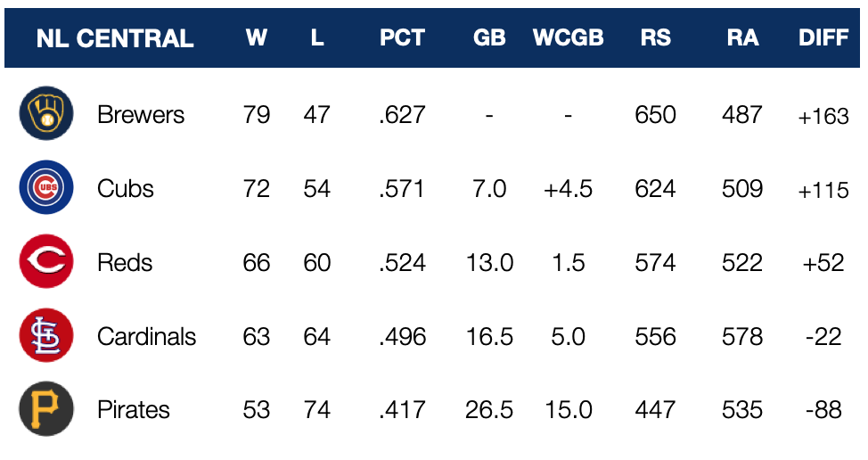Click the Cubs team logo

pos(45,189)
